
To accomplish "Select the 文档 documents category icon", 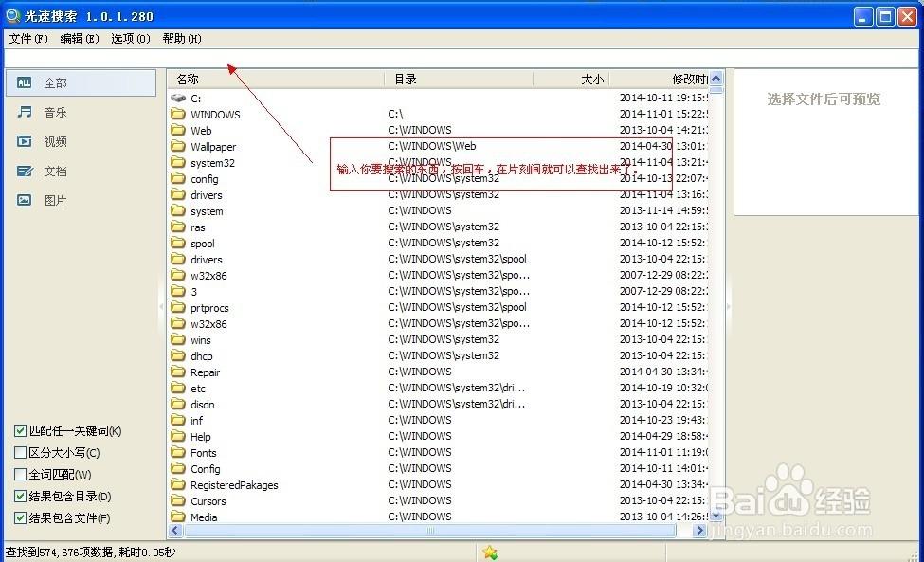I will point(24,171).
